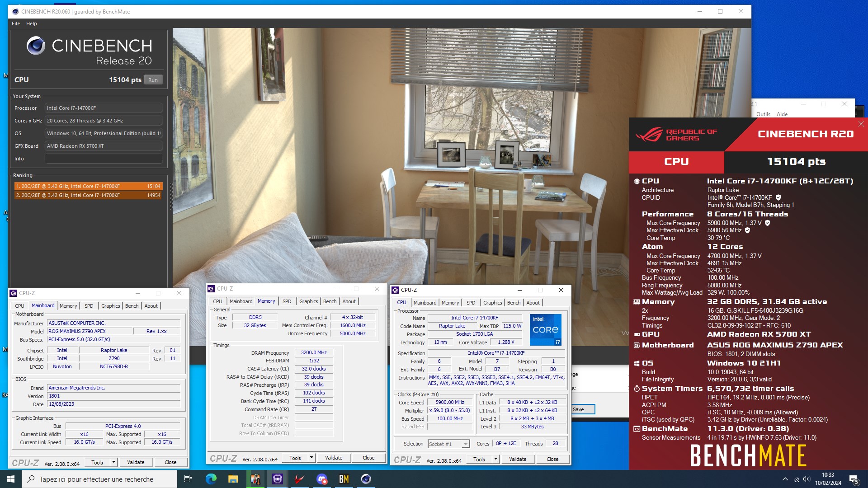Close the ROG BenchMate result panel
Screen dimensions: 868x488
(861, 124)
